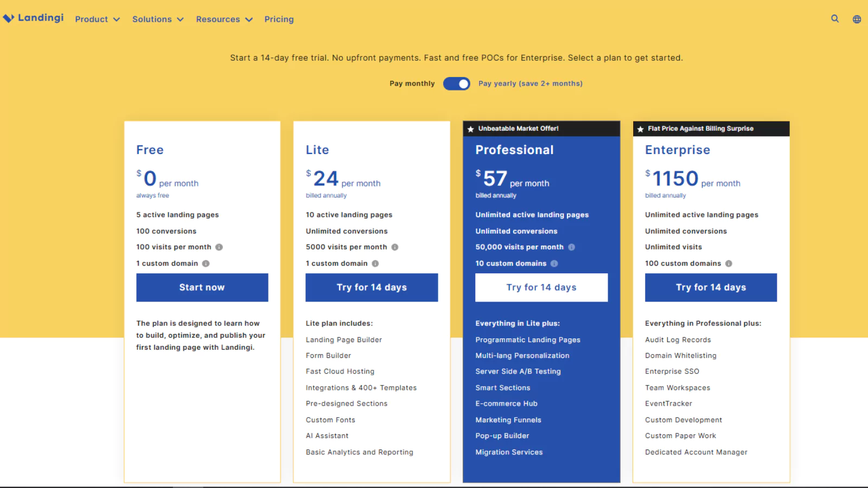Click info icon beside Lite plan 1 custom domain
The width and height of the screenshot is (868, 488).
(375, 264)
